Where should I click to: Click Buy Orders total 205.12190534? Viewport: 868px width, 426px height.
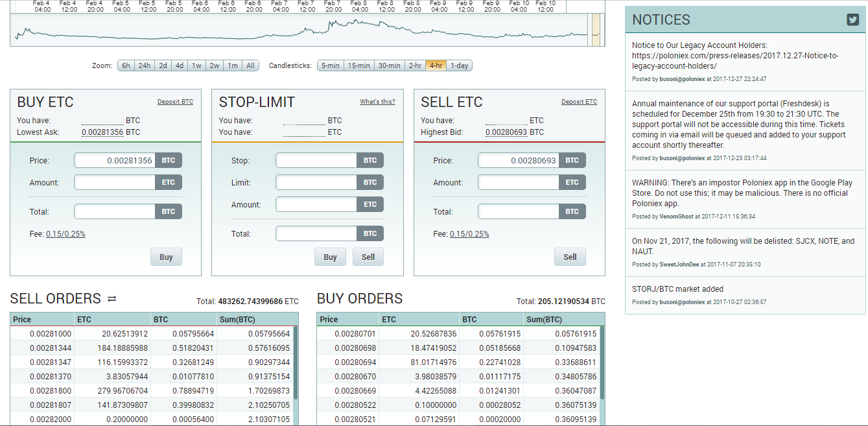563,302
